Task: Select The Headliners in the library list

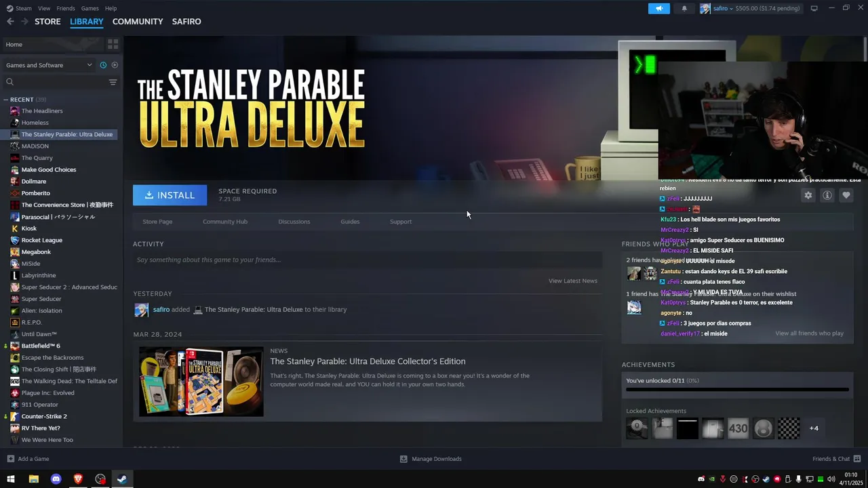Action: [x=42, y=111]
